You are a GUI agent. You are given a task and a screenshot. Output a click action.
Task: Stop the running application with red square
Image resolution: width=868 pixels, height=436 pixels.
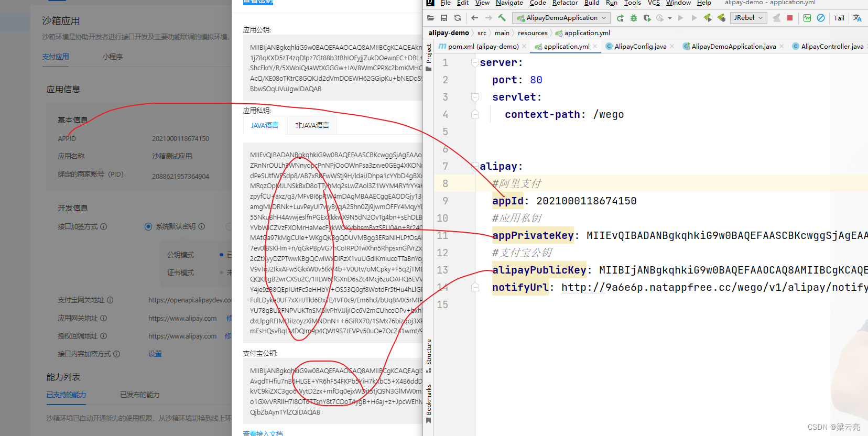pos(790,18)
